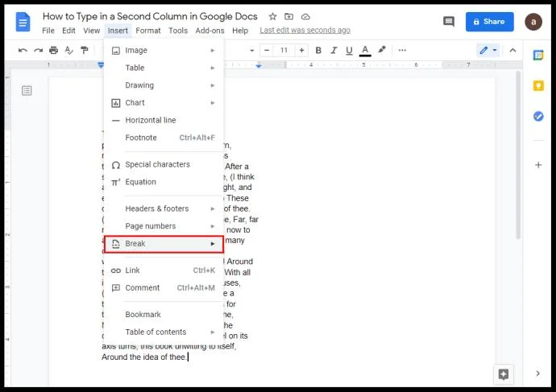Image resolution: width=556 pixels, height=392 pixels.
Task: Insert a Horizontal line
Action: [164, 120]
